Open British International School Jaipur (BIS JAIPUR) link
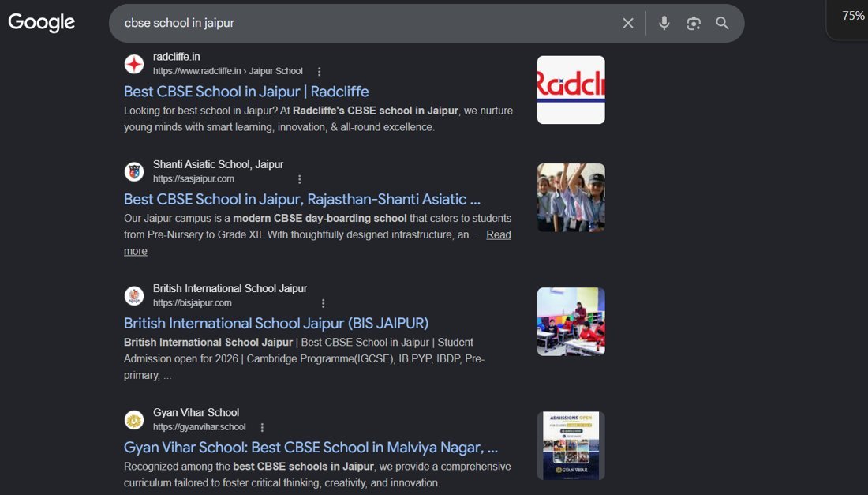868x495 pixels. click(276, 324)
